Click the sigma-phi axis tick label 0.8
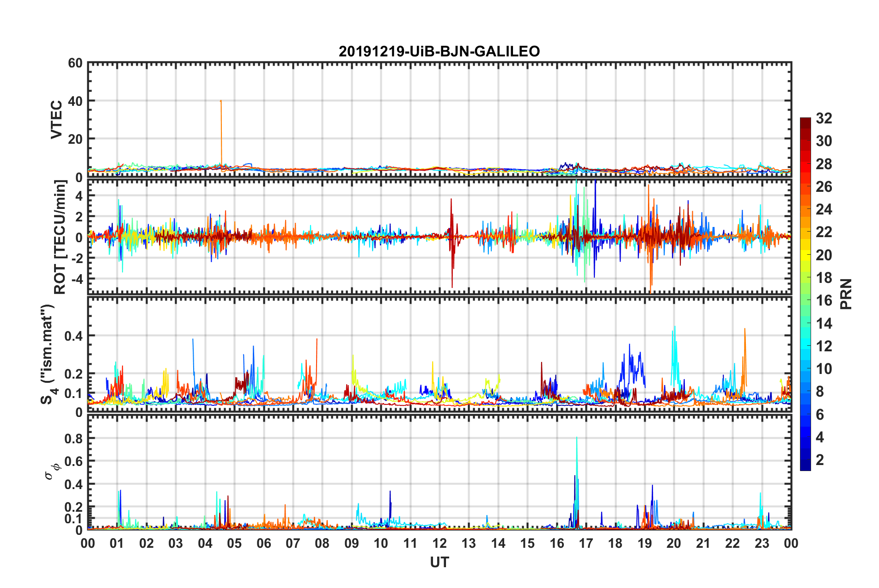 pos(73,438)
